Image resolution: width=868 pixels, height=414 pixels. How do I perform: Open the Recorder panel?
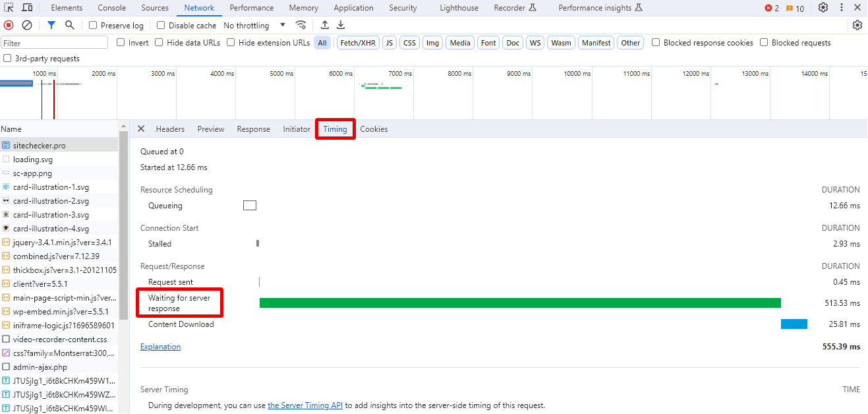[516, 8]
